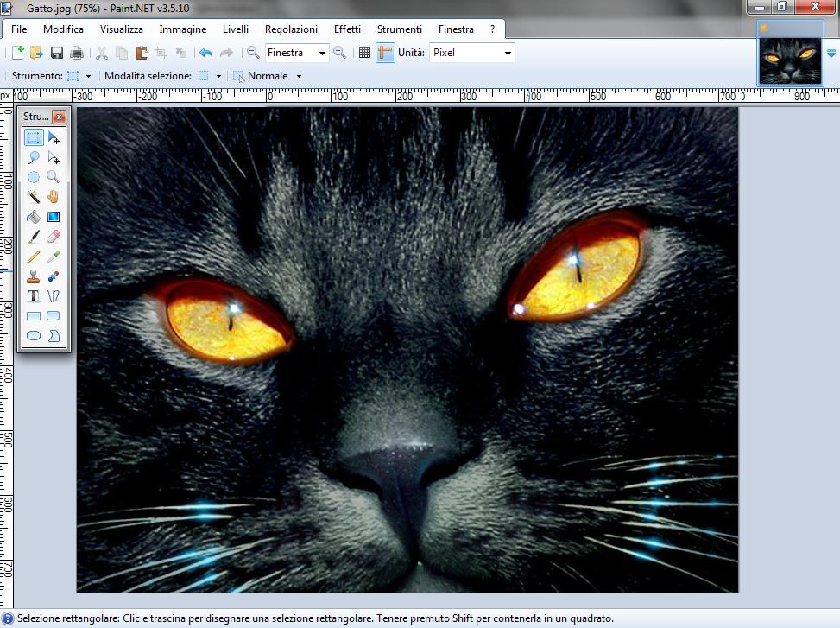Expand the Unità Pixel dropdown
The height and width of the screenshot is (628, 840).
coord(508,54)
